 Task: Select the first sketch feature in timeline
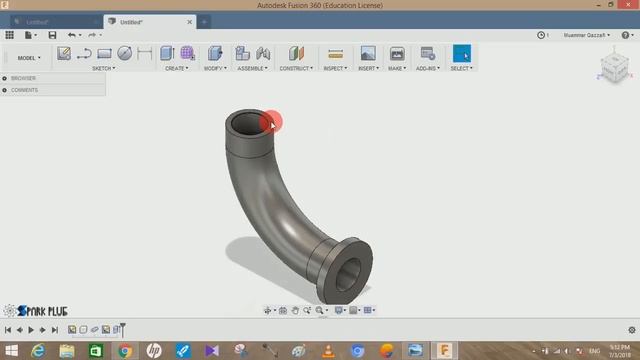72,329
